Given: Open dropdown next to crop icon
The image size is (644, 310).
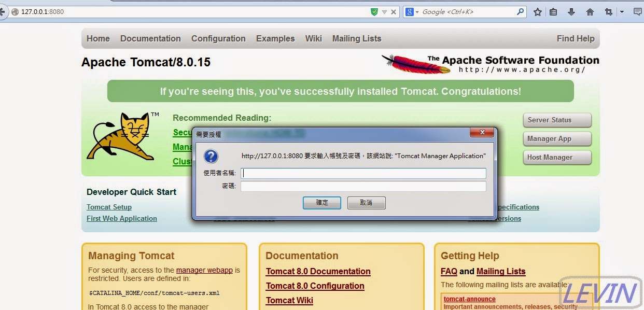Looking at the screenshot, I should (622, 11).
